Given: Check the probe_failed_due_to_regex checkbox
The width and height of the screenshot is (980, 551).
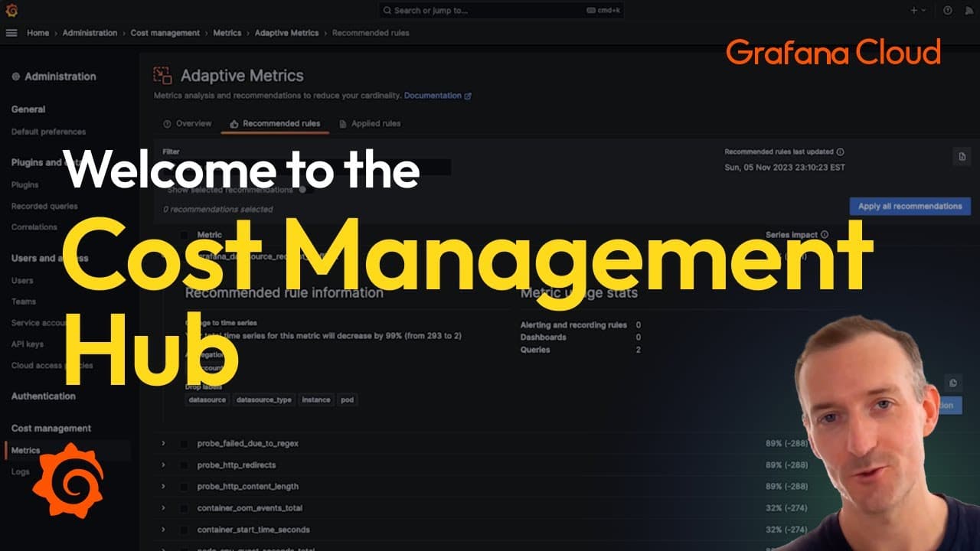Looking at the screenshot, I should [x=184, y=443].
